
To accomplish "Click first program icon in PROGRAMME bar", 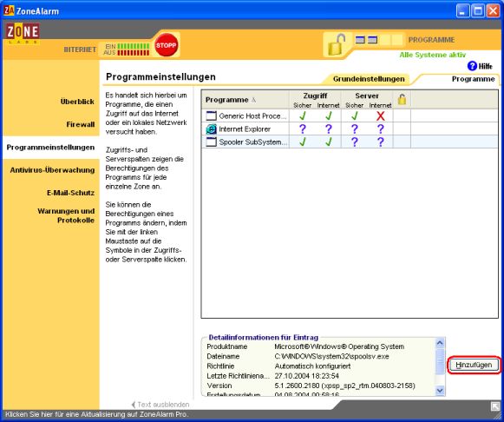I will coord(360,40).
